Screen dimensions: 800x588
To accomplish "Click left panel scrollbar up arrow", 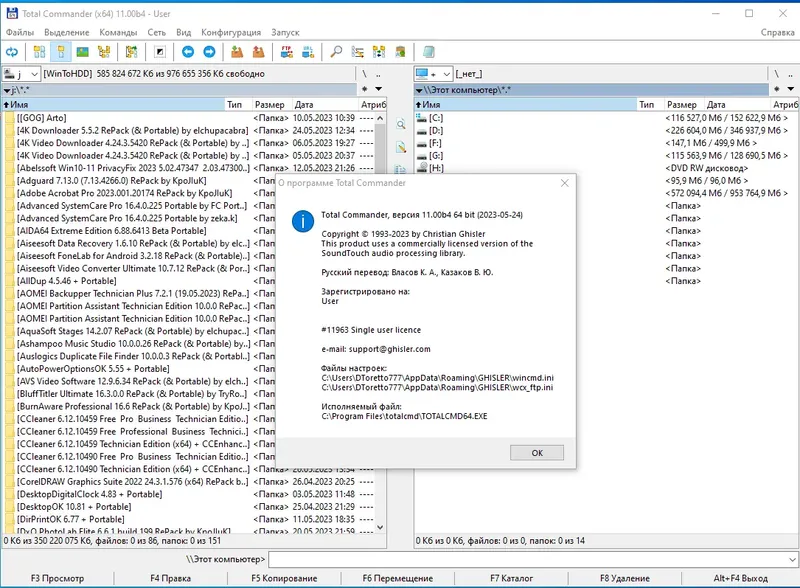I will point(380,118).
